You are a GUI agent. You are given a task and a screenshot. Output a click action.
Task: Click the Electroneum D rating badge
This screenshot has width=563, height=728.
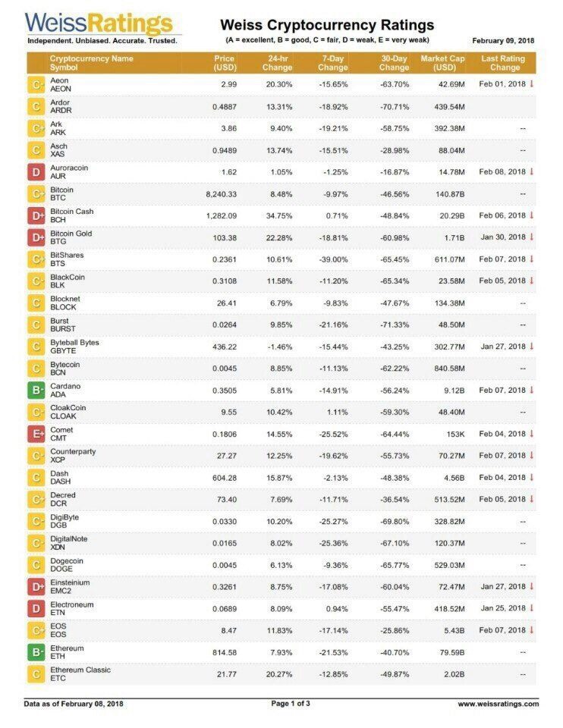pyautogui.click(x=36, y=609)
